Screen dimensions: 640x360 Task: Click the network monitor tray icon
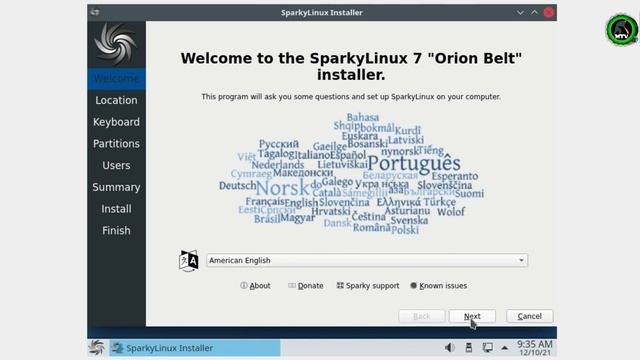coord(487,348)
